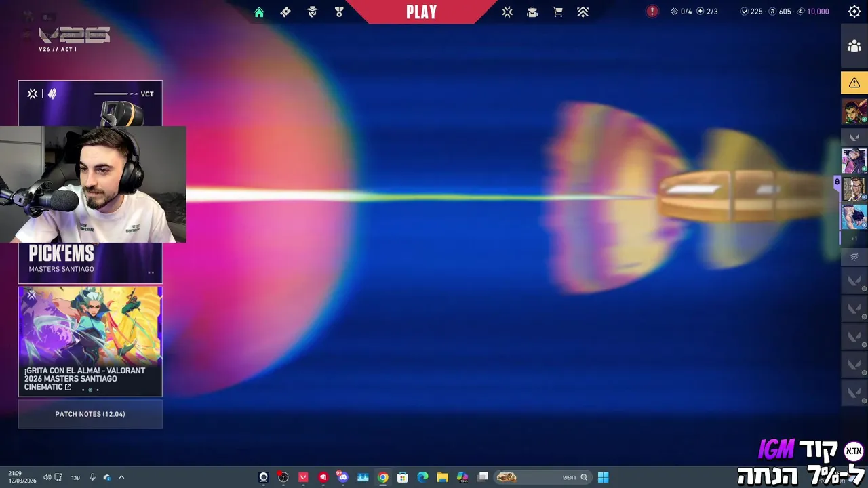Open Discord from the taskbar
The height and width of the screenshot is (488, 868).
tap(343, 477)
